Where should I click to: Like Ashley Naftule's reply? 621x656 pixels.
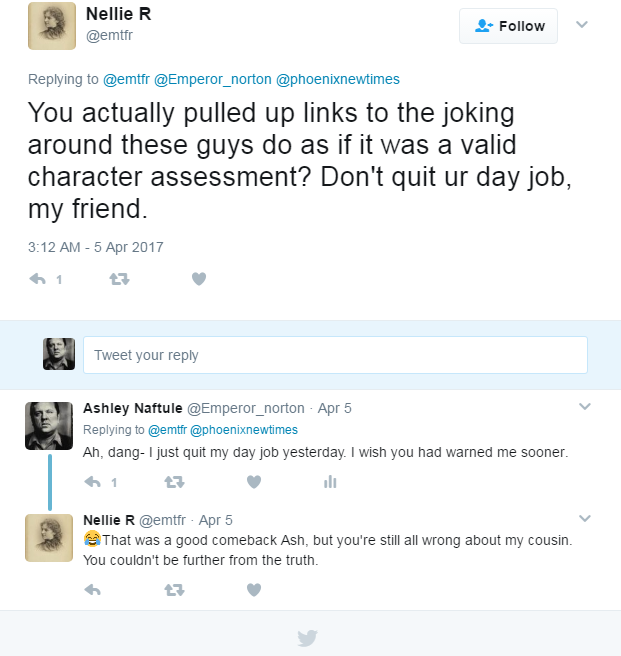click(x=253, y=482)
